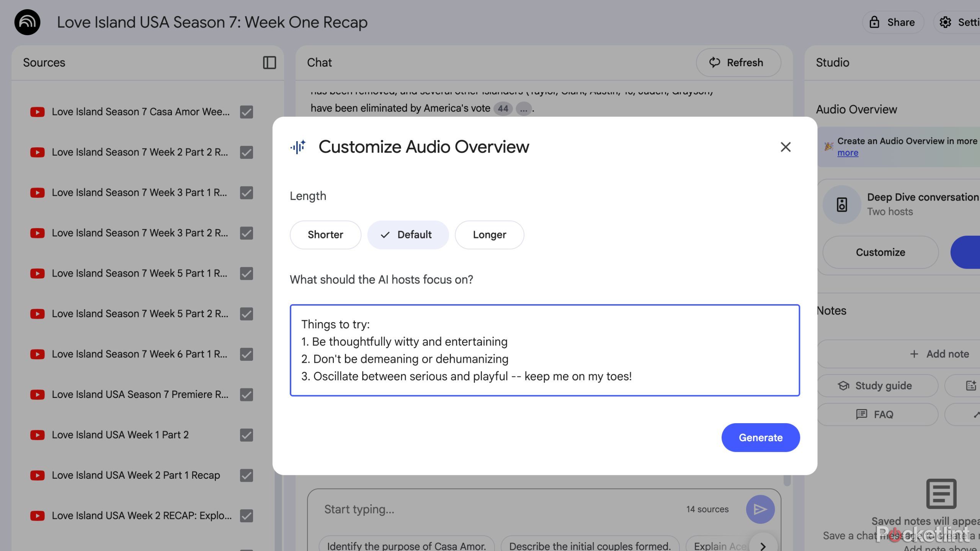This screenshot has width=980, height=551.
Task: Click the Studio panel heading
Action: pos(832,62)
